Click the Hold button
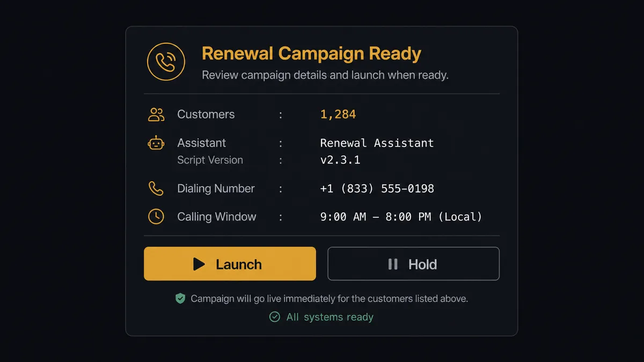This screenshot has width=644, height=362. point(413,264)
